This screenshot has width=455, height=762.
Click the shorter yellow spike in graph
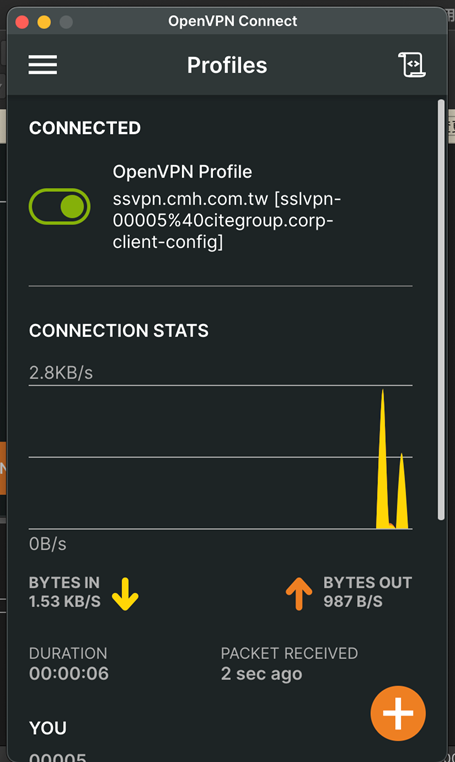tap(402, 491)
